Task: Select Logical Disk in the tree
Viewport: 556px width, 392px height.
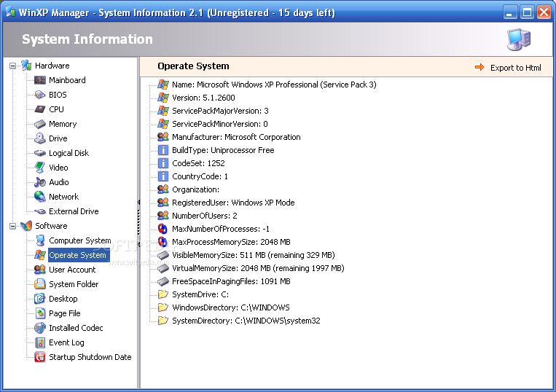Action: pyautogui.click(x=68, y=153)
